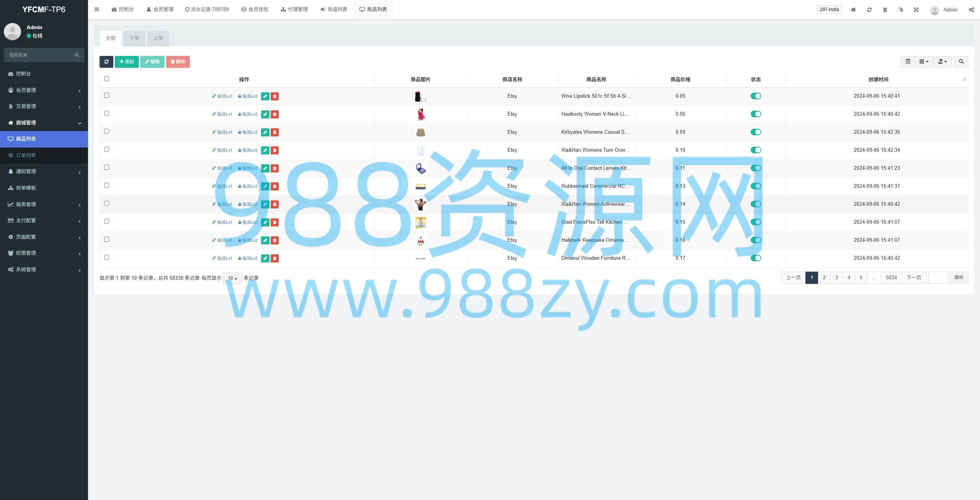
Task: Click green edit icon for Wnw Lipstick row
Action: tap(265, 96)
